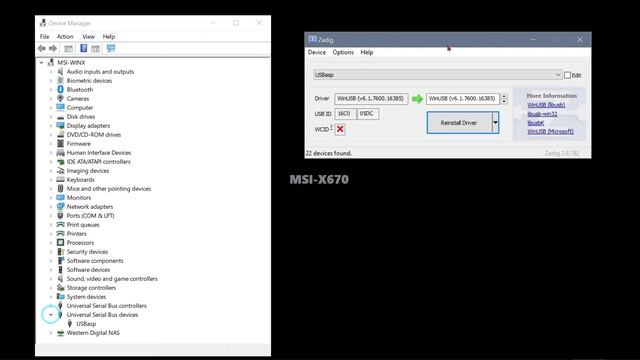Expand the Human Interface Devices node

click(51, 153)
